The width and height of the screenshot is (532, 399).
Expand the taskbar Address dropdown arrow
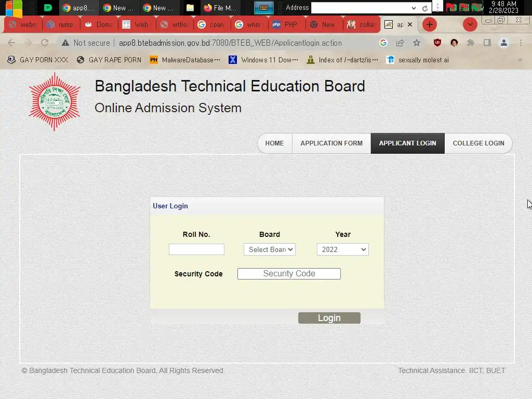tap(414, 8)
